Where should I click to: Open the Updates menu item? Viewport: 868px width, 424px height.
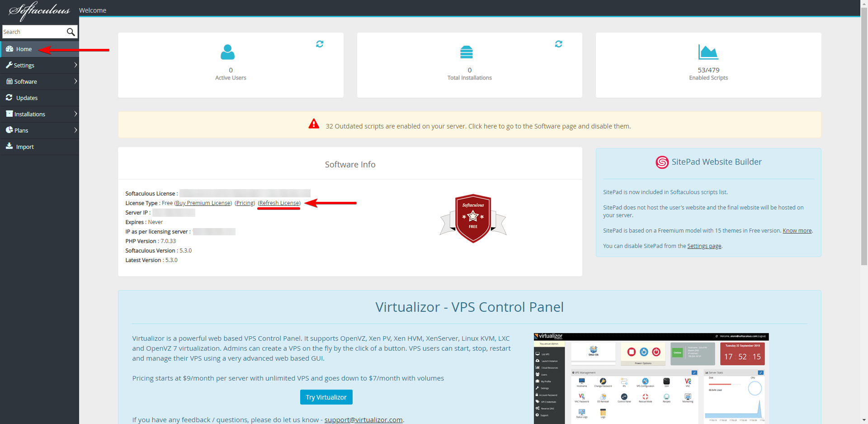point(39,98)
